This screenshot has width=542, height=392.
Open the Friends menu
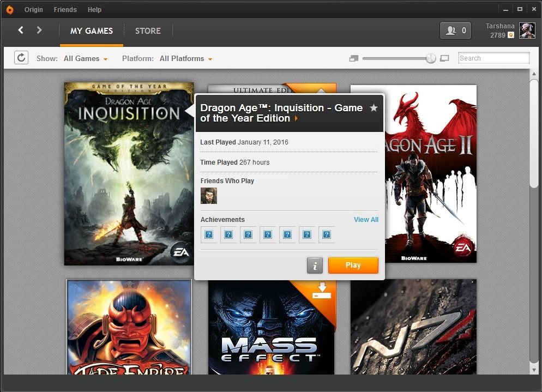click(x=65, y=10)
